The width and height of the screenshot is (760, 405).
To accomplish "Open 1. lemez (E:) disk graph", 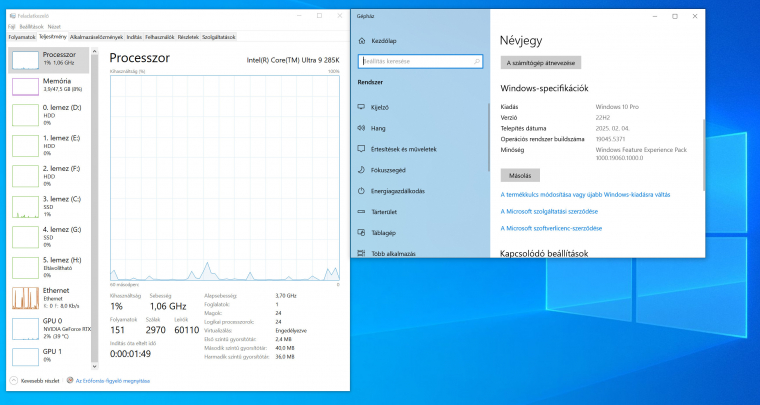I will click(25, 146).
